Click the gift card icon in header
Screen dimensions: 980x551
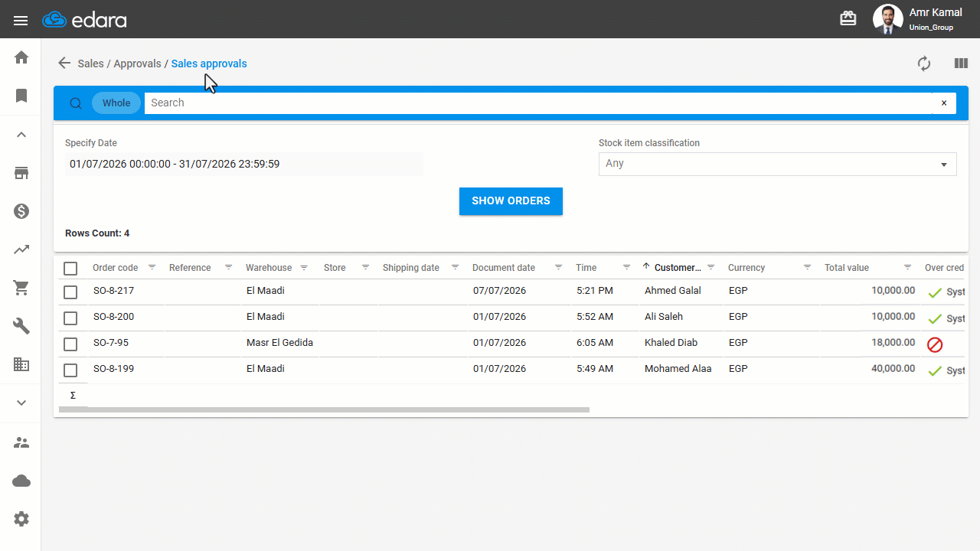tap(848, 18)
